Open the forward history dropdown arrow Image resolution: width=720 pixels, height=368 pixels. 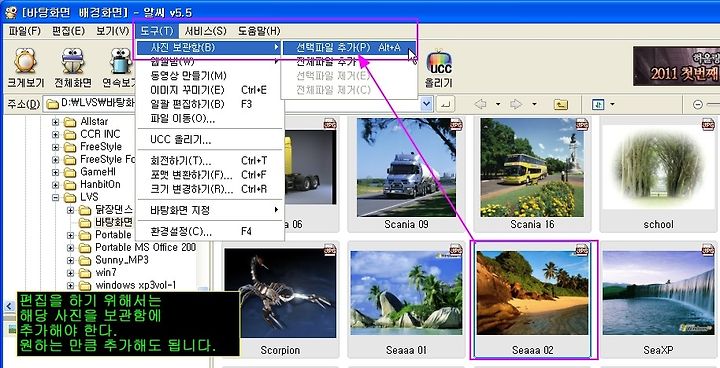click(534, 105)
